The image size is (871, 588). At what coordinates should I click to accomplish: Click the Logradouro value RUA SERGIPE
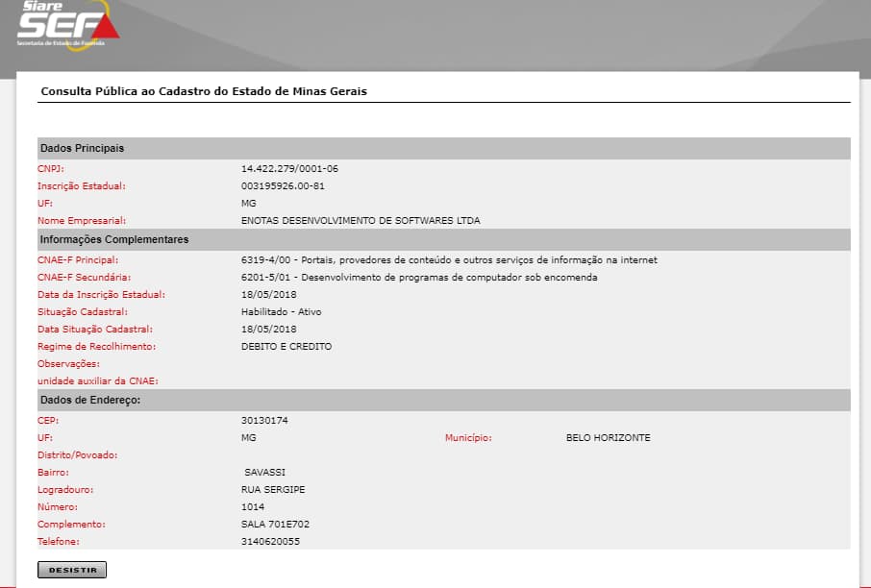(x=272, y=489)
